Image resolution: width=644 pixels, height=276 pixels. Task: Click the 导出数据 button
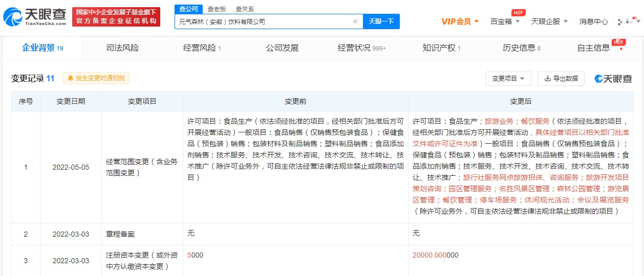coord(561,79)
